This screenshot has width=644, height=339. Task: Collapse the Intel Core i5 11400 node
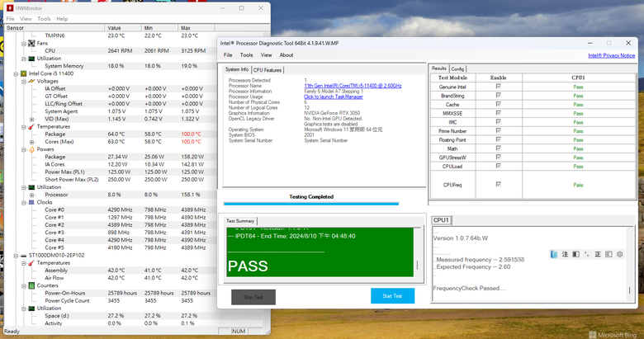16,74
